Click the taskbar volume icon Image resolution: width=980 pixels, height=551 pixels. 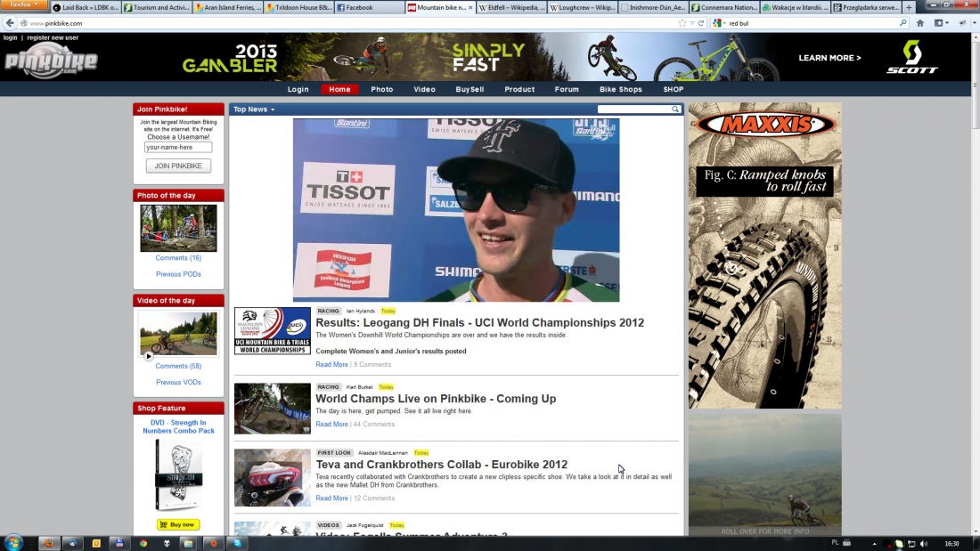[924, 544]
